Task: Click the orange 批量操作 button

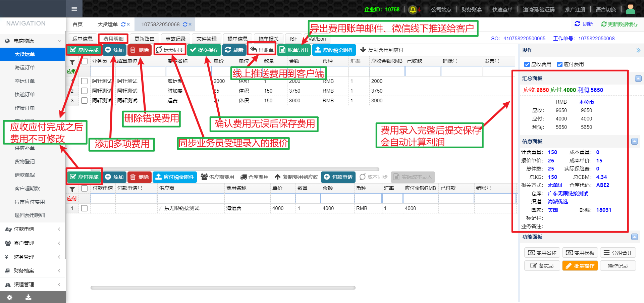Action: (x=580, y=266)
